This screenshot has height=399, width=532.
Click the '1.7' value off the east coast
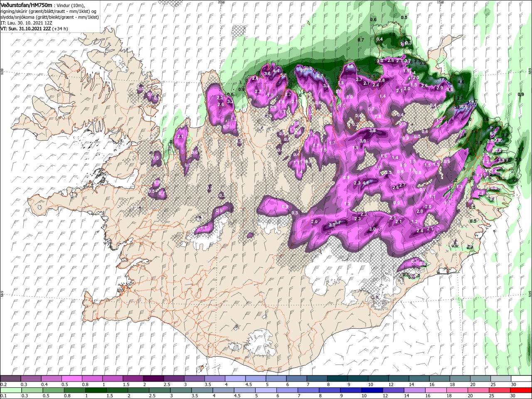coord(521,149)
